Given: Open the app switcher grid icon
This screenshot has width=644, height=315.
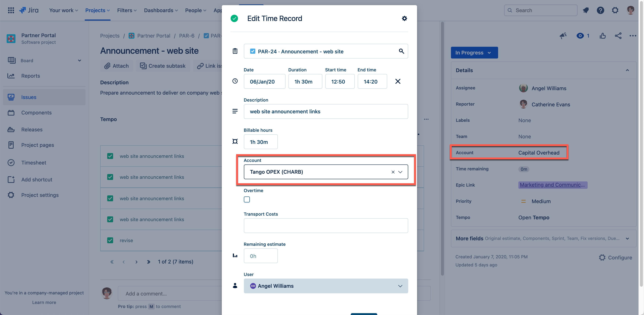Looking at the screenshot, I should tap(11, 10).
